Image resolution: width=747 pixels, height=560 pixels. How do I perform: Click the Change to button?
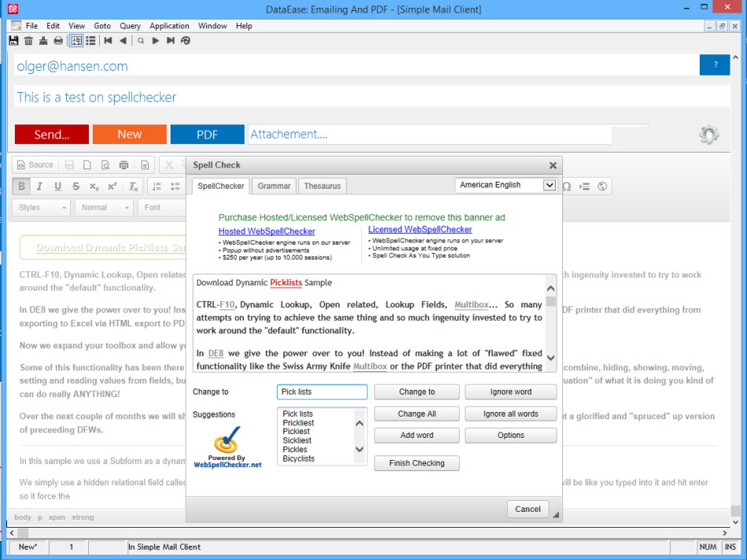click(x=417, y=392)
